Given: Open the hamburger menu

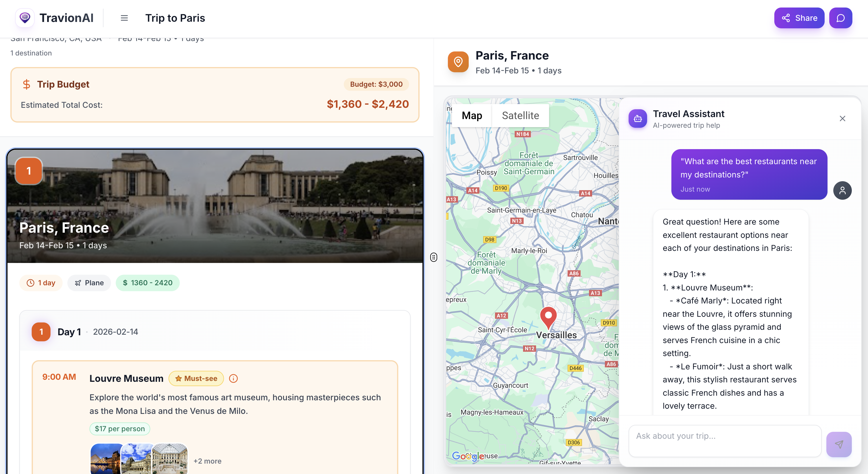Looking at the screenshot, I should [x=124, y=18].
